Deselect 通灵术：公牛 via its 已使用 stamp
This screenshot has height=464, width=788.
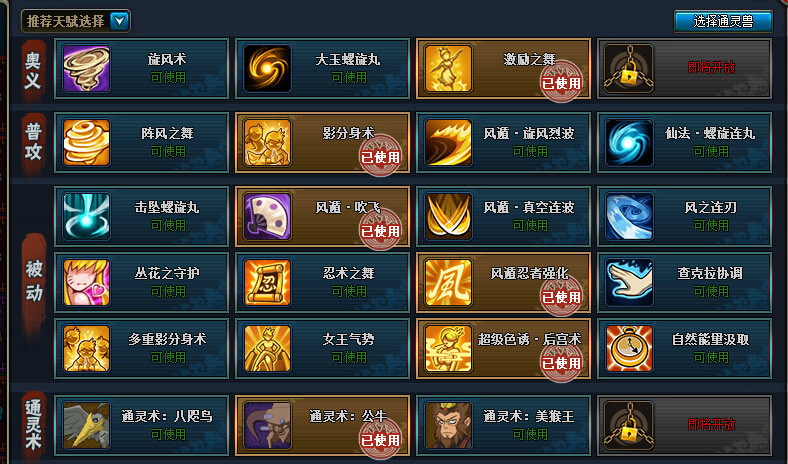380,438
